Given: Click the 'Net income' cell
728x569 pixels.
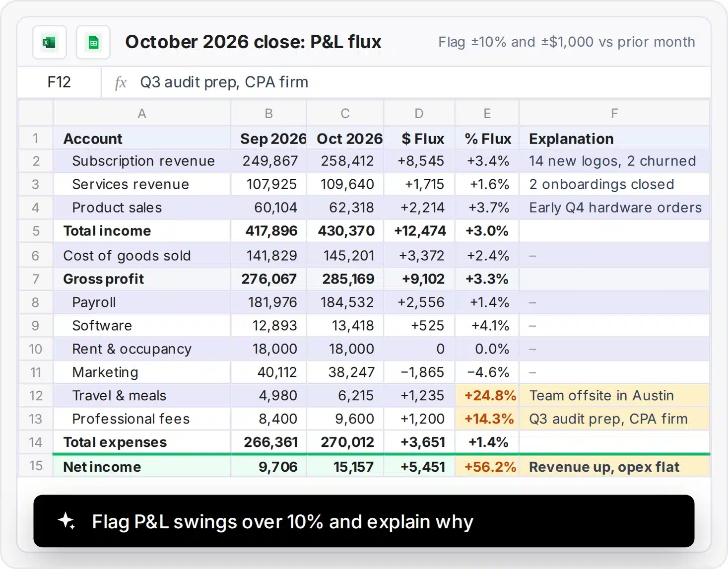Looking at the screenshot, I should (x=142, y=467).
